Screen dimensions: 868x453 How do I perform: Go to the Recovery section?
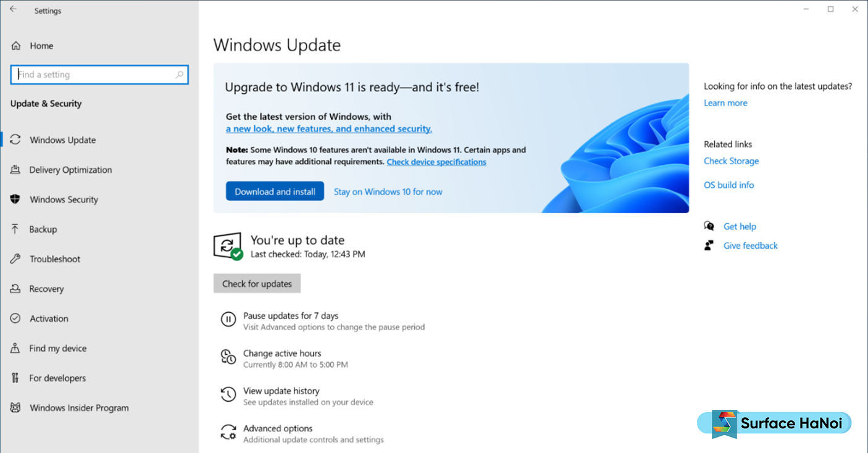coord(46,289)
